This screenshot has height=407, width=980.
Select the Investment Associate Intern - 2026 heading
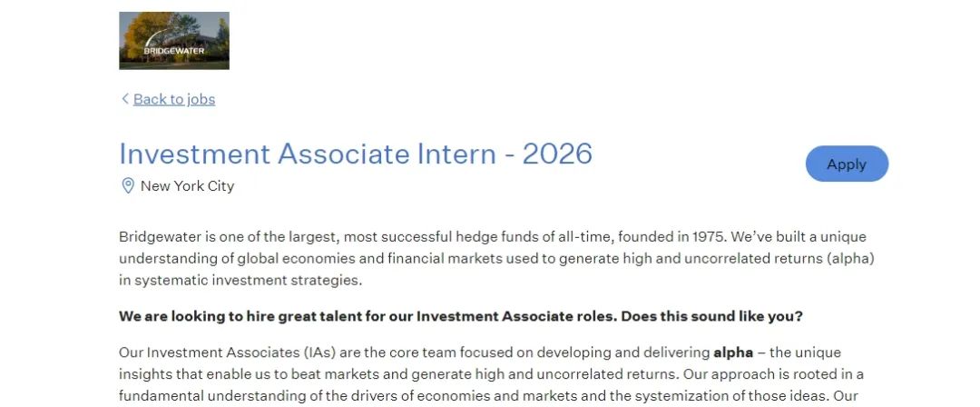[x=356, y=154]
